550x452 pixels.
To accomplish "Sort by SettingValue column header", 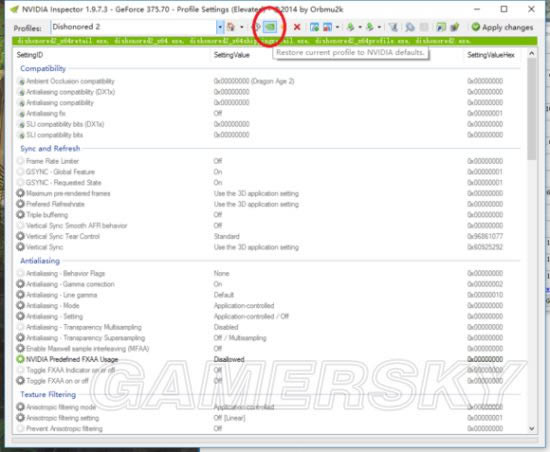I will [232, 55].
